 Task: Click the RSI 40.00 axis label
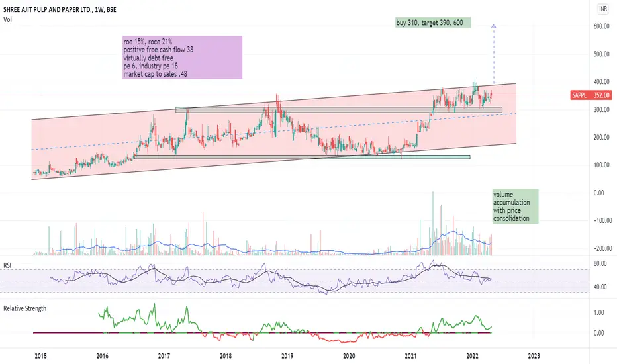point(600,287)
